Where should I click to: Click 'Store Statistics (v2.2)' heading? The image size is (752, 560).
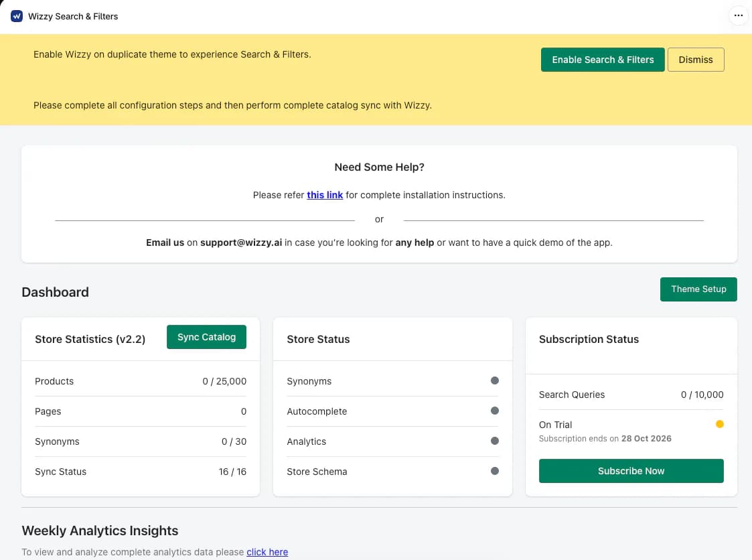90,339
